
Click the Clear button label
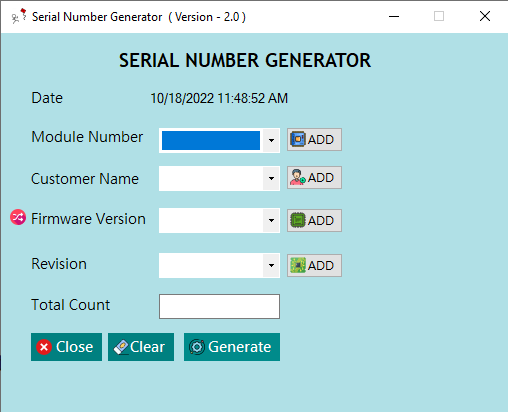pos(147,347)
